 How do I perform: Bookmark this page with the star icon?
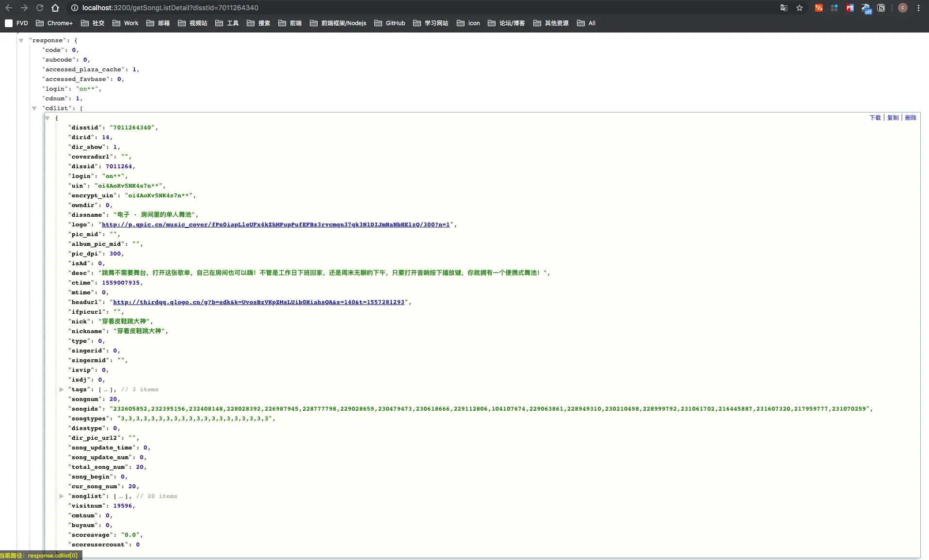click(x=800, y=8)
